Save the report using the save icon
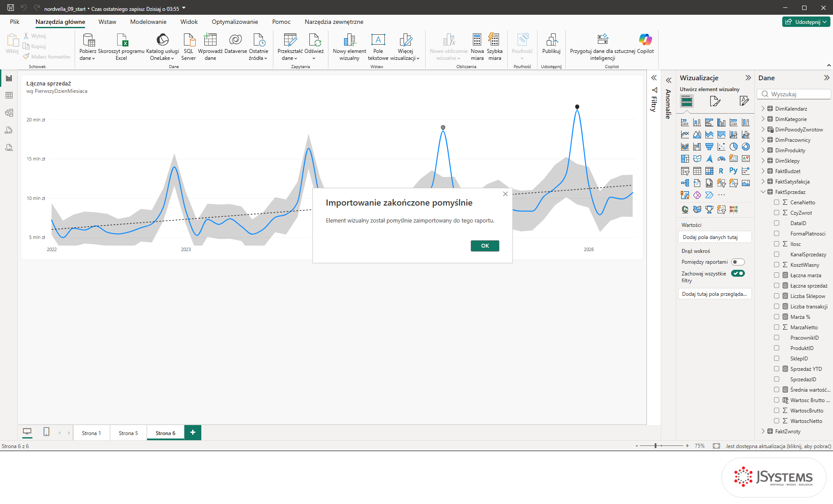The image size is (833, 504). coord(11,8)
